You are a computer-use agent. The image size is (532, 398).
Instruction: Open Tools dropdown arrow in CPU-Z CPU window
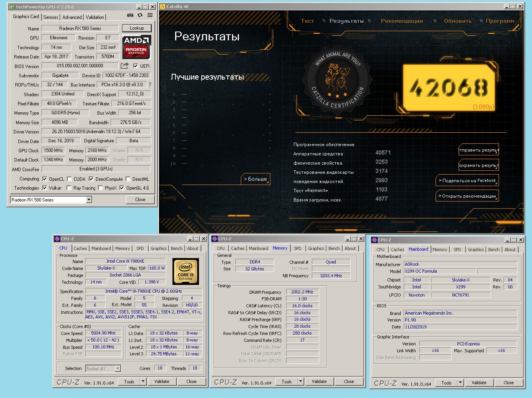pos(143,381)
